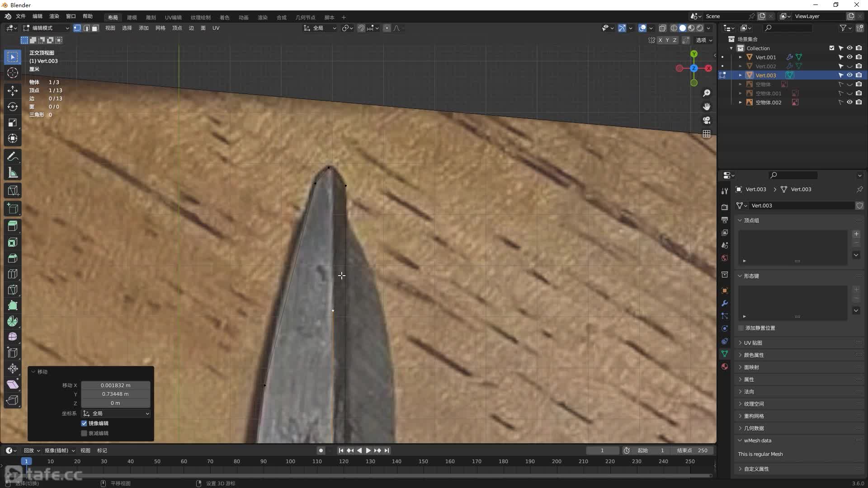Image resolution: width=868 pixels, height=488 pixels.
Task: Open the Edit Mode dropdown
Action: click(x=46, y=28)
